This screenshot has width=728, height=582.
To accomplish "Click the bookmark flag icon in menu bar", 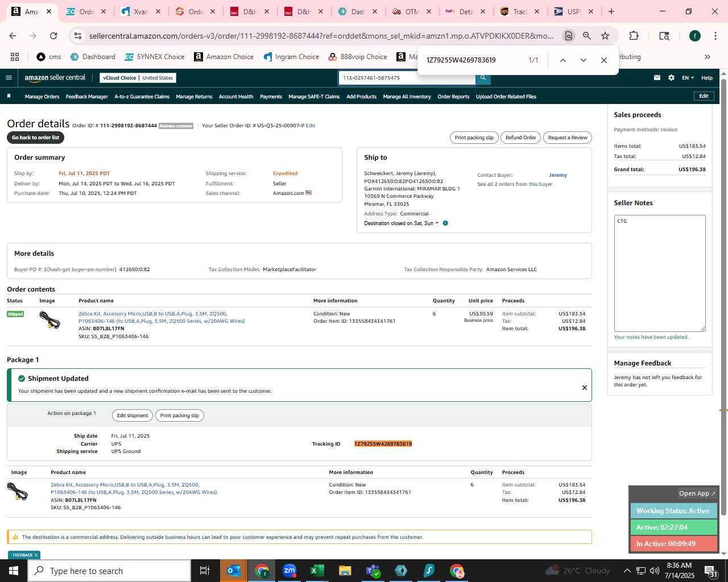I will 9,96.
